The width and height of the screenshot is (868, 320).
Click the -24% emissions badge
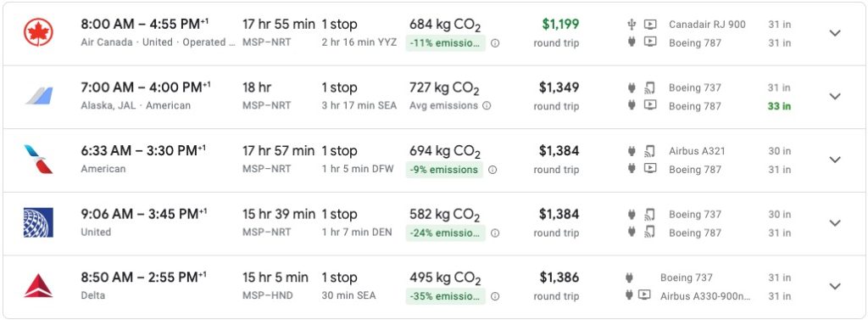pyautogui.click(x=446, y=233)
